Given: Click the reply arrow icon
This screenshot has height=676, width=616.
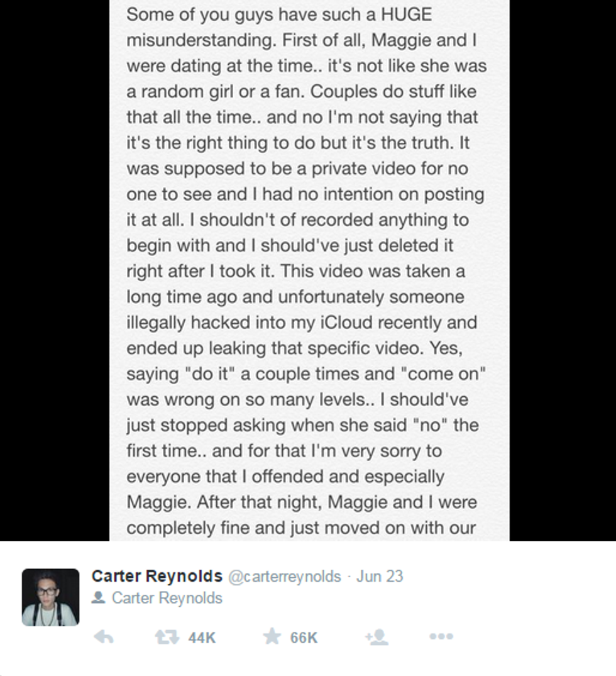Looking at the screenshot, I should [104, 638].
